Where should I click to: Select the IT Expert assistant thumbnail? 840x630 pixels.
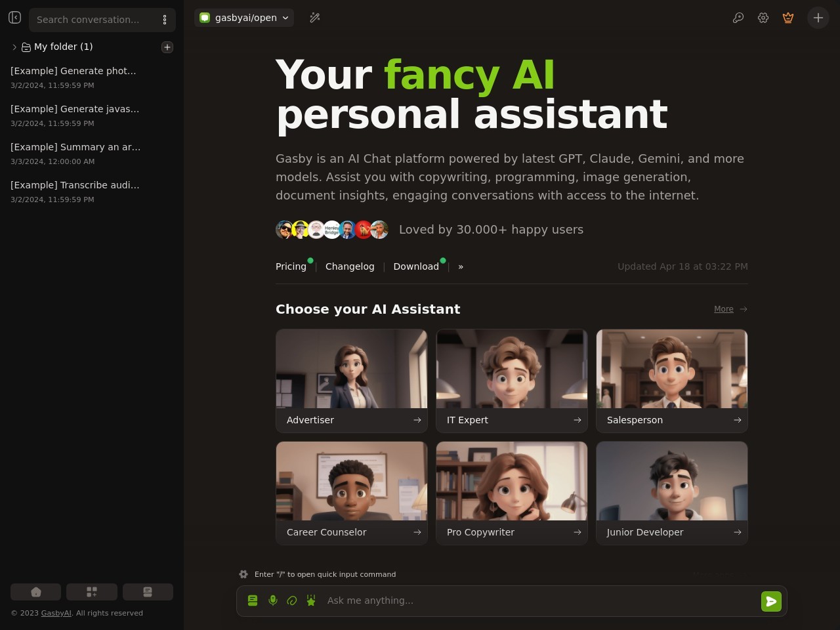coord(512,369)
